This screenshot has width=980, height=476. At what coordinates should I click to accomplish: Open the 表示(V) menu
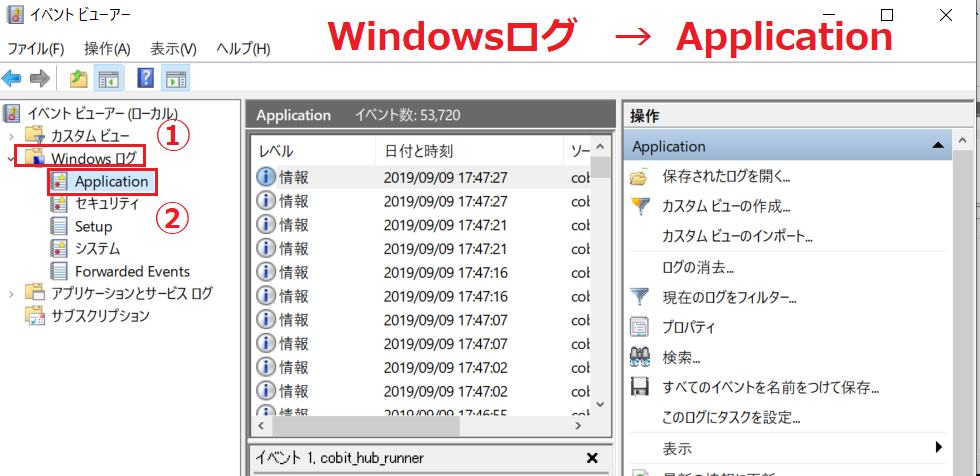(x=173, y=49)
